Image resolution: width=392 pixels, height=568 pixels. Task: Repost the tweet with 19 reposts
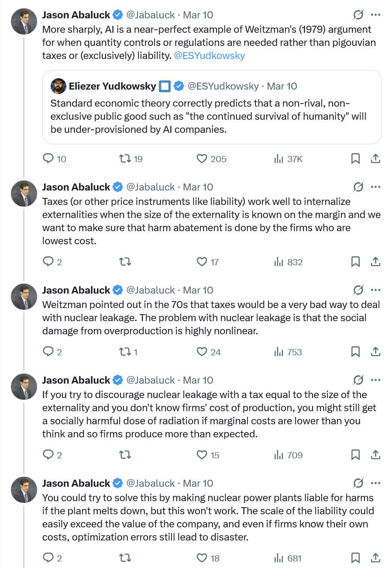tap(125, 159)
